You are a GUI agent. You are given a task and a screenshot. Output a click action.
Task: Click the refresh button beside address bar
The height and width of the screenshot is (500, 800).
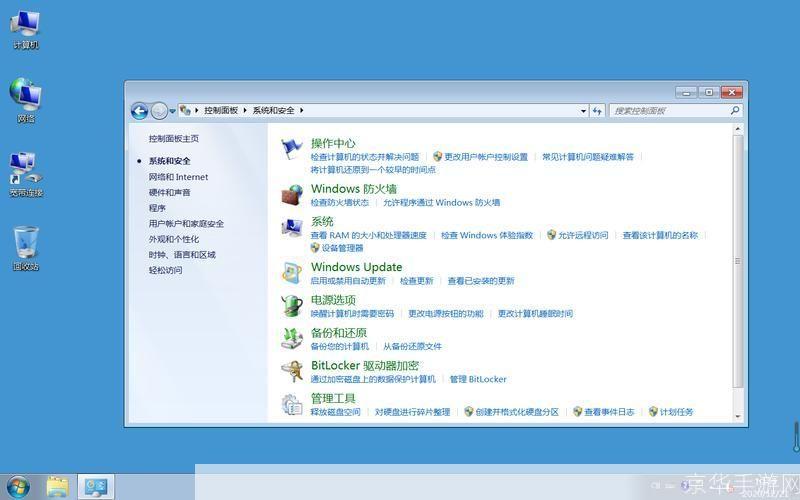point(597,111)
